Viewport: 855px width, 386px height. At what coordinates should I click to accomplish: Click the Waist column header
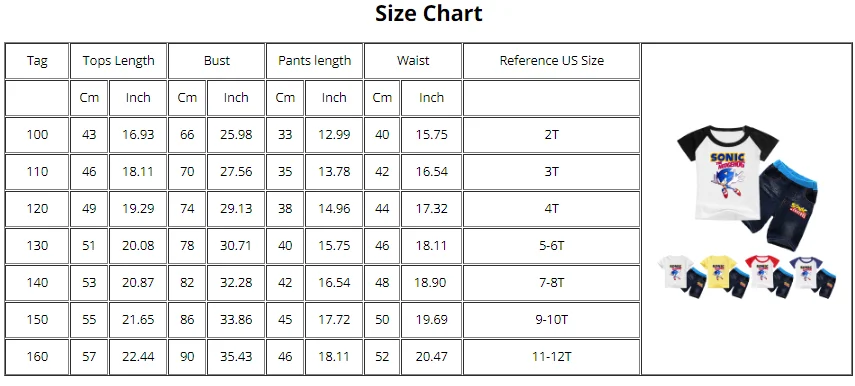[x=413, y=61]
